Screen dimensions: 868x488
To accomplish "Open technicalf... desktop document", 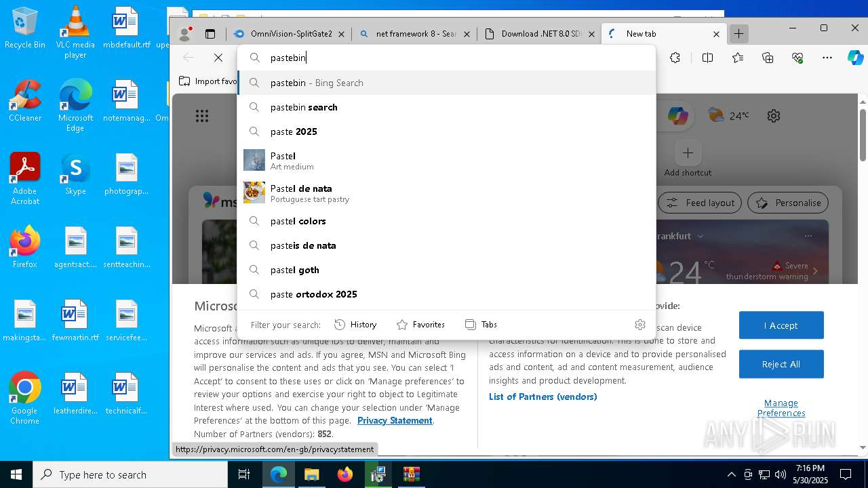I will tap(127, 394).
